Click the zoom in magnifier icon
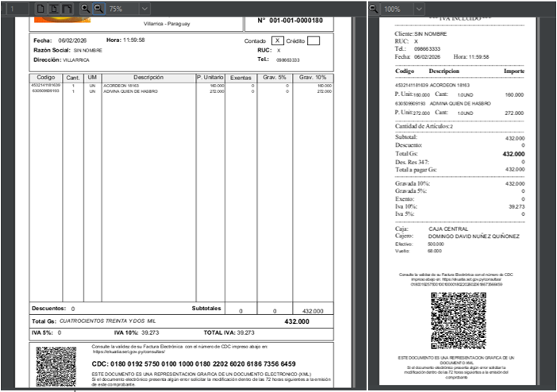557x392 pixels. pyautogui.click(x=85, y=8)
